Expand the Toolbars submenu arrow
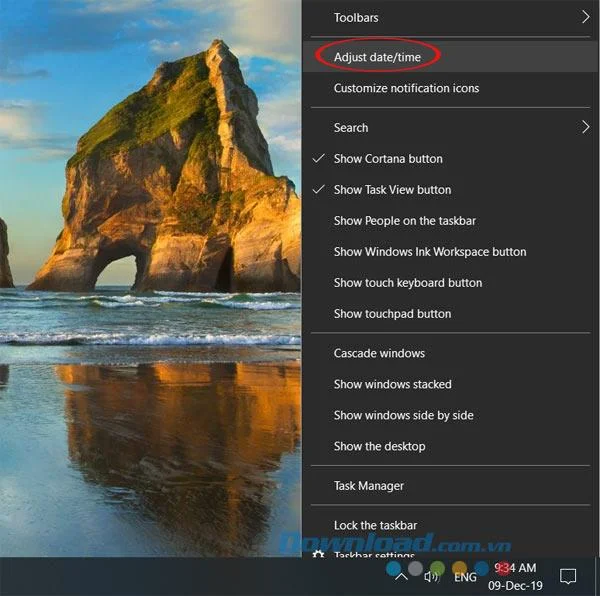Image resolution: width=600 pixels, height=596 pixels. click(585, 17)
